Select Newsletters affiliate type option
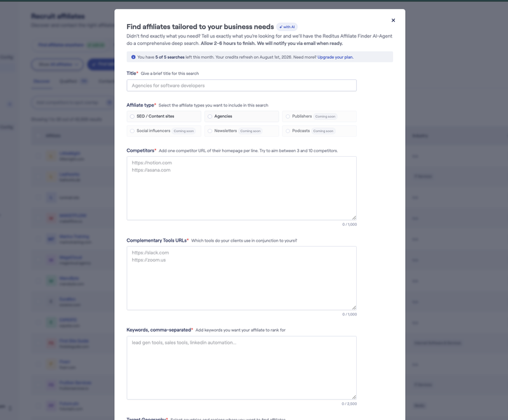This screenshot has height=420, width=508. [x=241, y=131]
